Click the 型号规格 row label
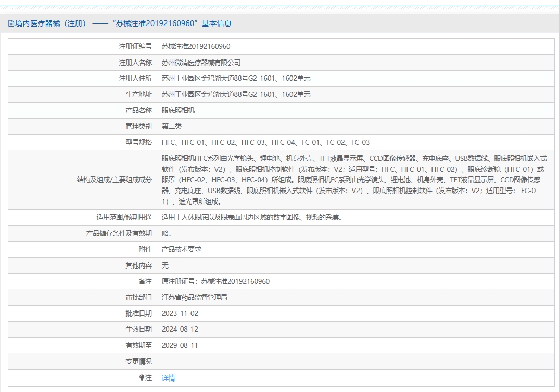 pyautogui.click(x=138, y=142)
